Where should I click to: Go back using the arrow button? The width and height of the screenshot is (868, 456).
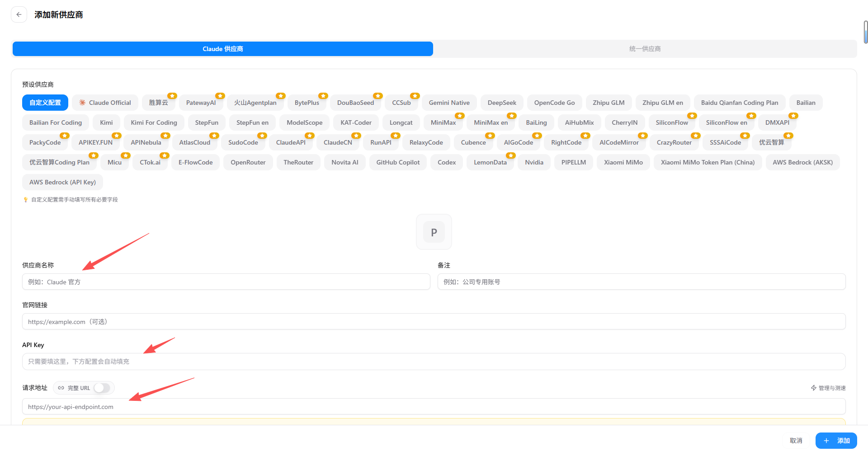(x=19, y=14)
